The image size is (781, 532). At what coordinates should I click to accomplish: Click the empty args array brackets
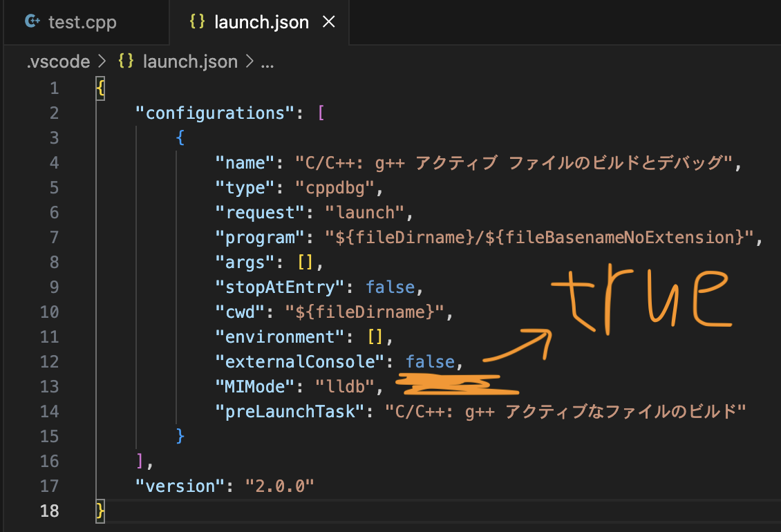pyautogui.click(x=306, y=262)
